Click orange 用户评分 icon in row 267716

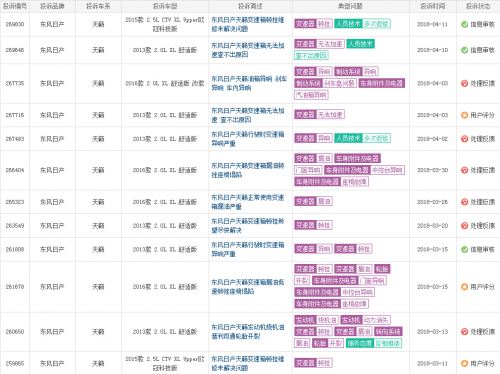(464, 115)
